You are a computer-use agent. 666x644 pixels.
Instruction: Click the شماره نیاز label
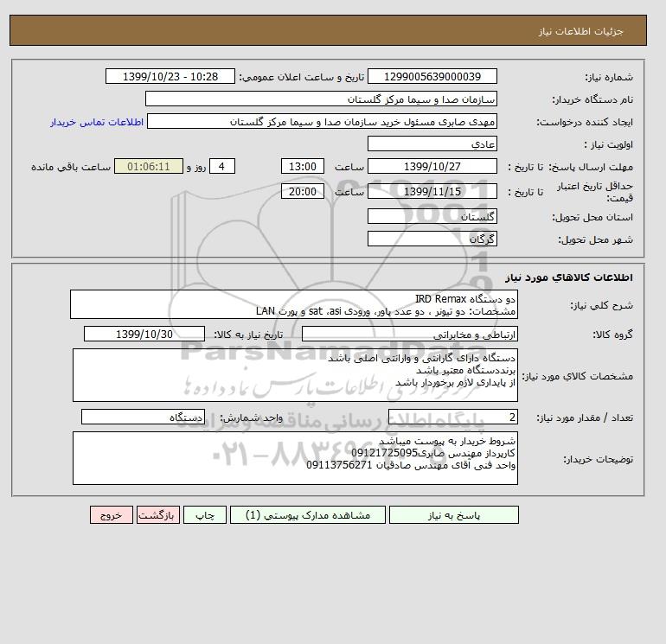pyautogui.click(x=609, y=77)
